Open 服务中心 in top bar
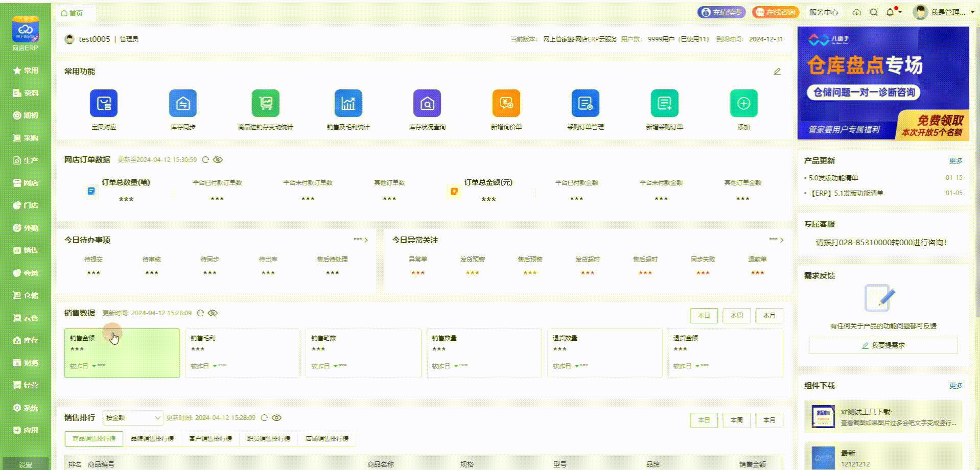Screen dimensions: 980x470 (823, 12)
